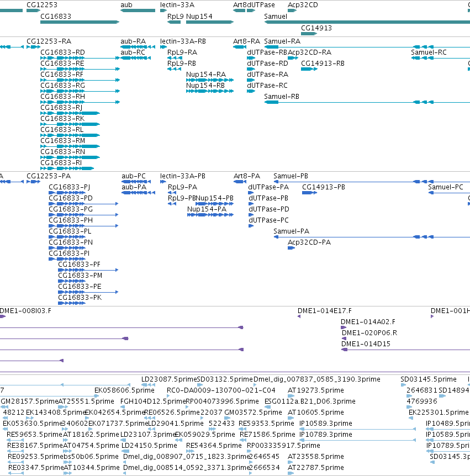
Task: Select the Nup154-PA protein label
Action: (207, 209)
